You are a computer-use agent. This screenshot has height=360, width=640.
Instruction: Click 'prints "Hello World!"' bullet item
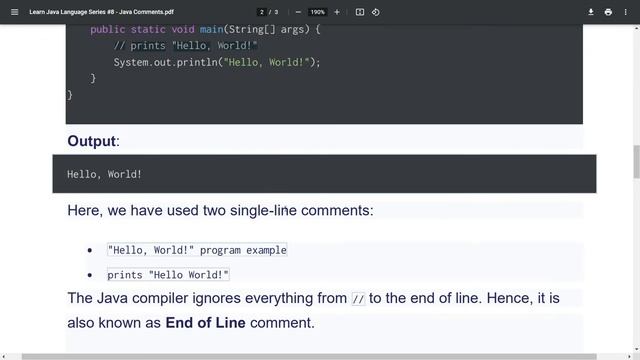pos(168,275)
